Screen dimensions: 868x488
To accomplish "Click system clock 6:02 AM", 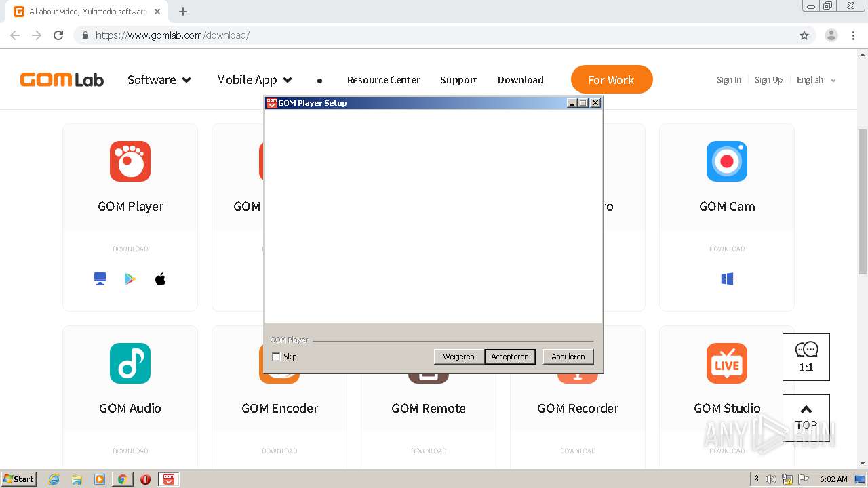I will [833, 479].
